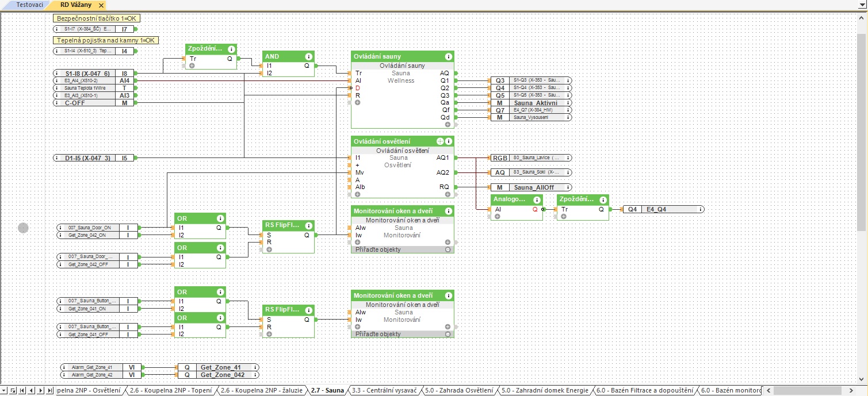
Task: Open page tab 2.6 - Koupelna 2NP - žaluzie
Action: (x=262, y=391)
